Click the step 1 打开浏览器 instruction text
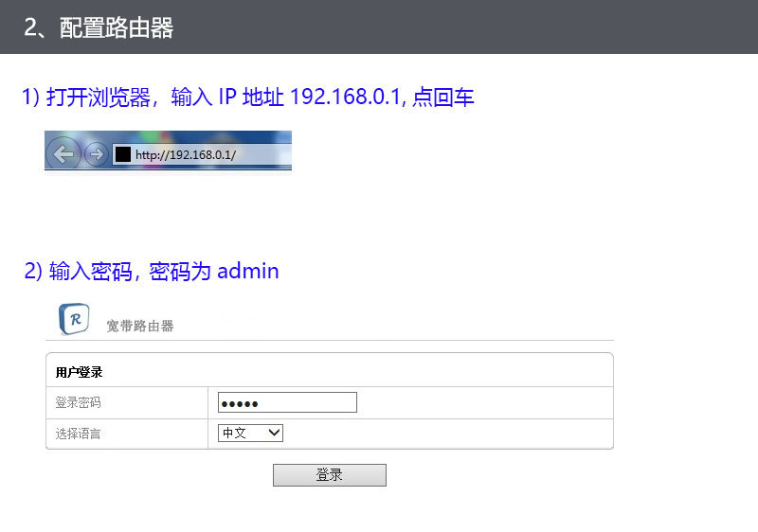The image size is (758, 532). (95, 98)
